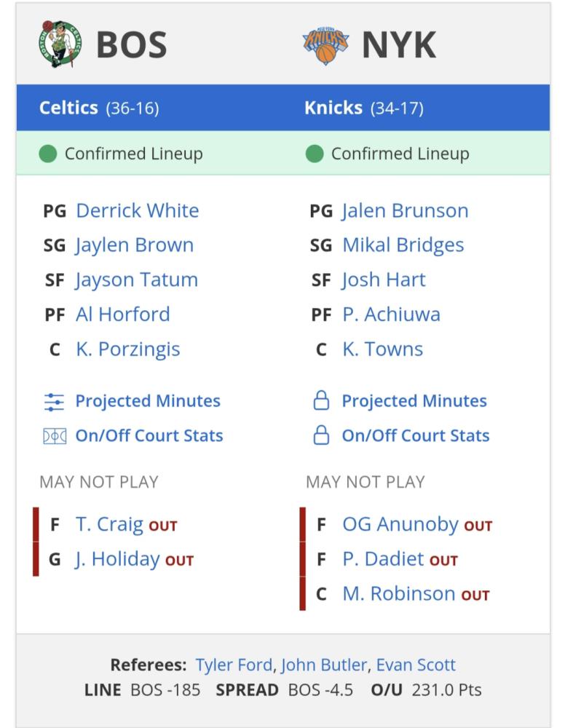Select K. Towns at center

[x=382, y=349]
